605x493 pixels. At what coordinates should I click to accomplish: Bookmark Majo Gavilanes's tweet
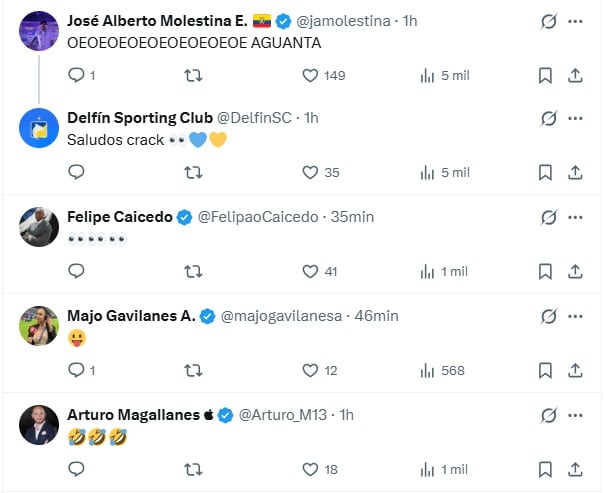[x=545, y=370]
